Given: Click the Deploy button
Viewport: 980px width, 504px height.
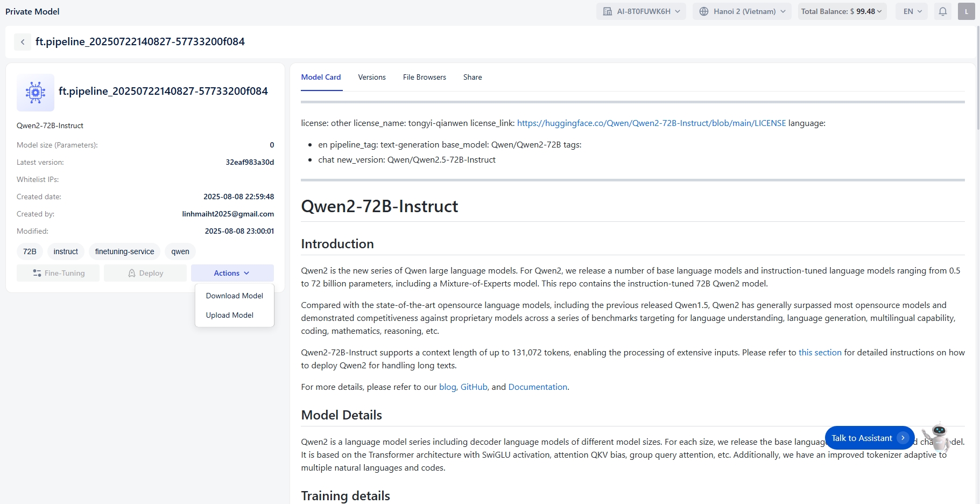Looking at the screenshot, I should tap(145, 273).
